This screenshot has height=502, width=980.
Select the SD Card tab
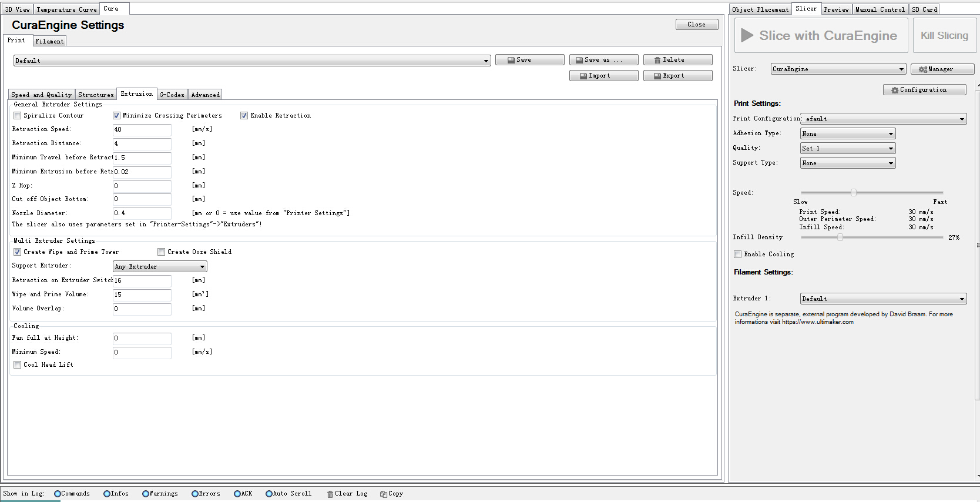(924, 9)
